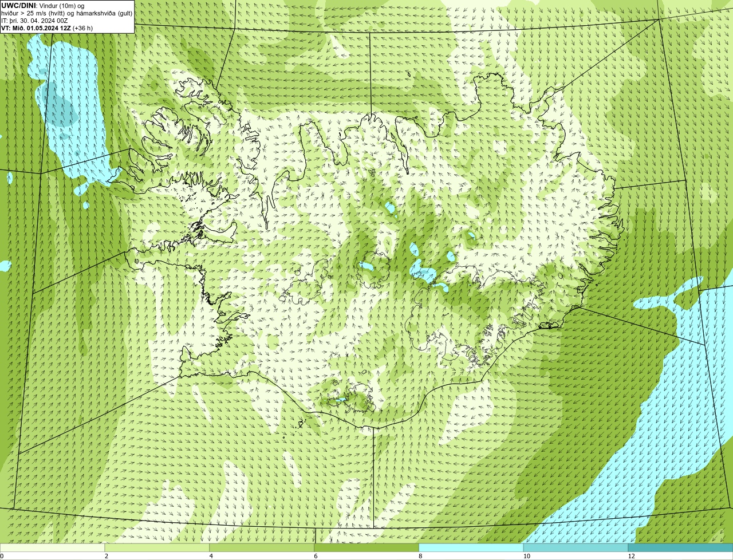
Task: Click the teal legend segment above 12
Action: tap(680, 547)
